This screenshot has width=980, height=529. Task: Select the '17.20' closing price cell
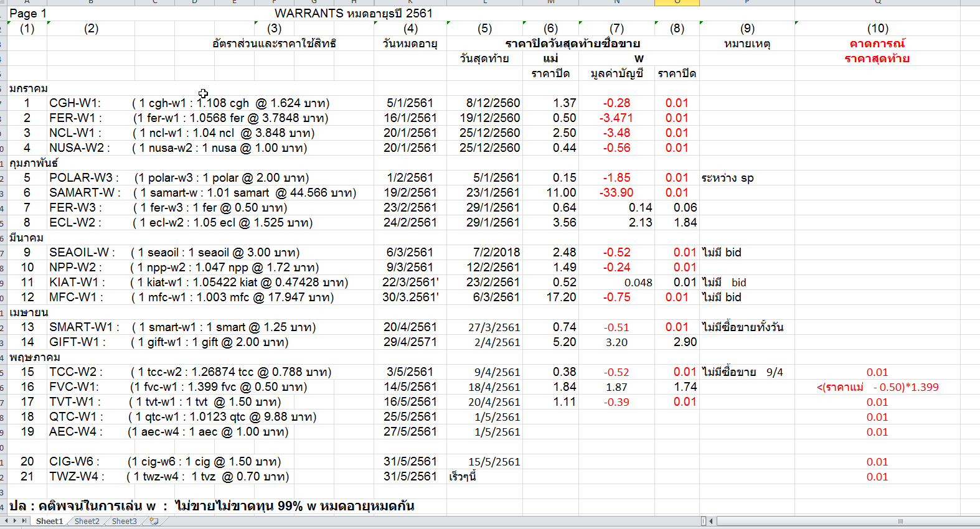click(x=561, y=297)
